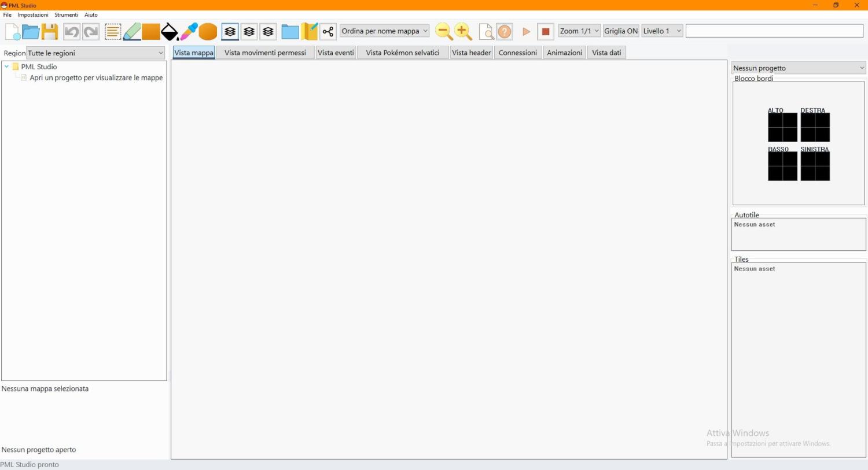Open the Livello 1 dropdown
The image size is (868, 470).
tap(662, 31)
